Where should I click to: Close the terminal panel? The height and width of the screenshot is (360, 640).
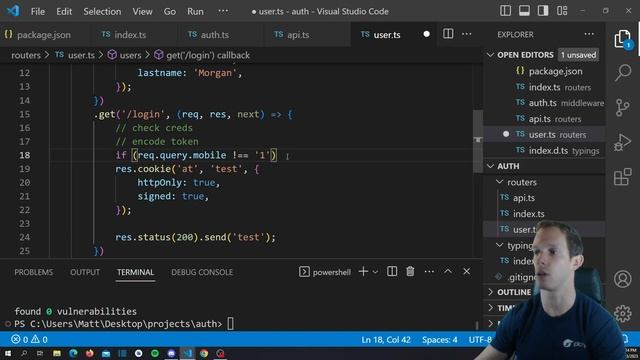coord(467,271)
